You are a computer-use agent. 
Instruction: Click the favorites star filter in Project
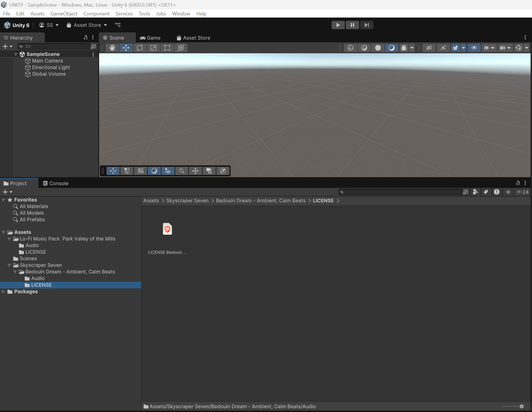pyautogui.click(x=508, y=192)
